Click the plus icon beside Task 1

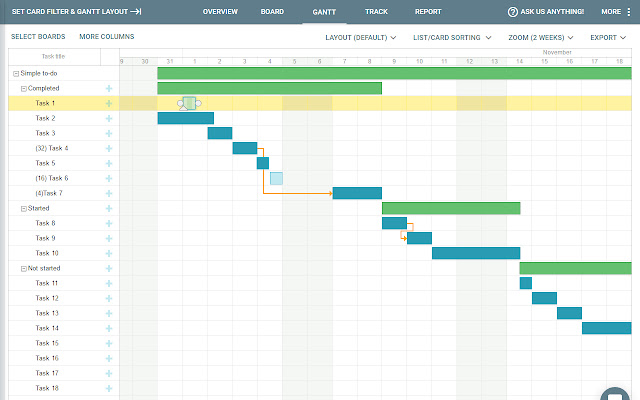[109, 104]
